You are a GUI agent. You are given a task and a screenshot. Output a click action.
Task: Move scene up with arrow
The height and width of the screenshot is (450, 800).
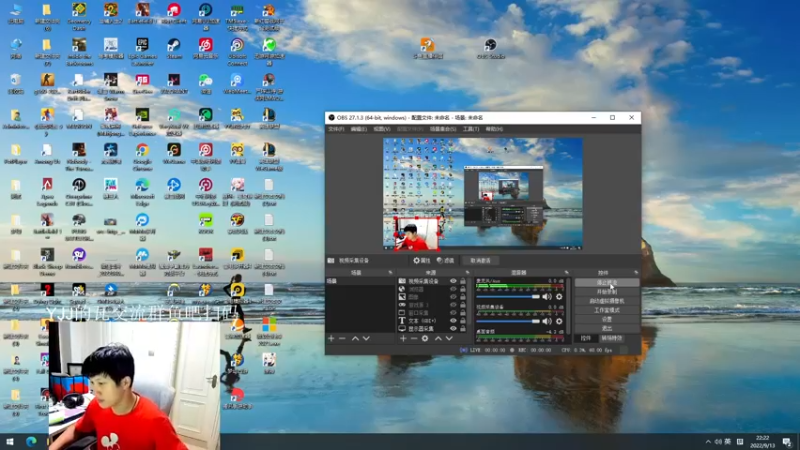pos(355,338)
